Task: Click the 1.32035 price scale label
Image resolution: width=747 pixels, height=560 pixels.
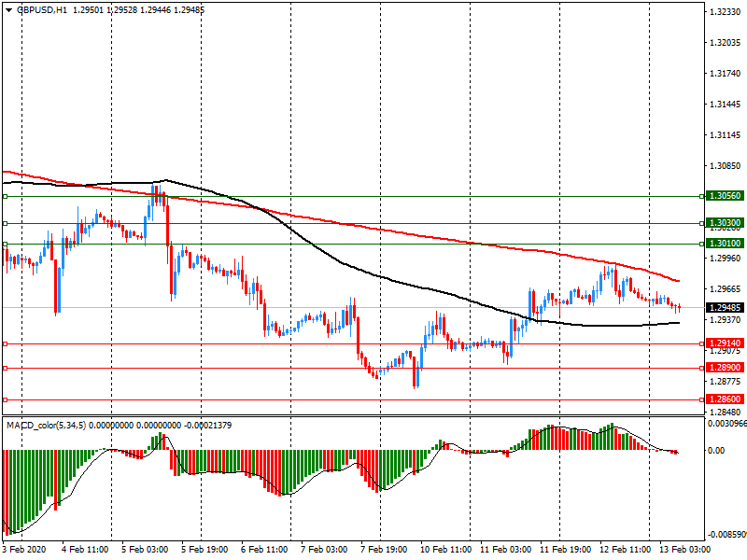Action: point(726,43)
